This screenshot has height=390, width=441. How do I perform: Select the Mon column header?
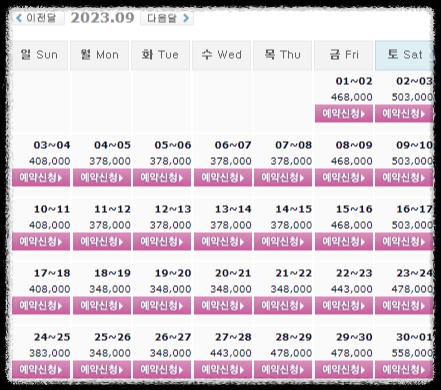click(99, 55)
